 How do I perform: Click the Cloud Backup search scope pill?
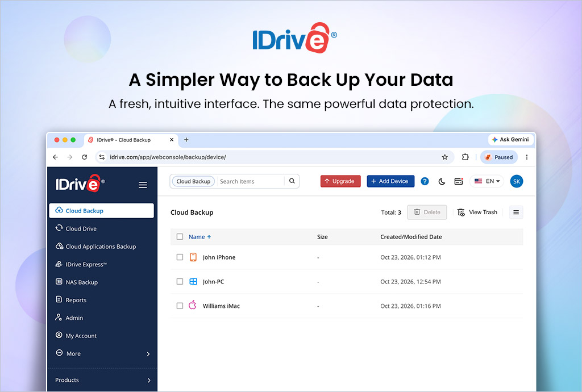tap(193, 181)
